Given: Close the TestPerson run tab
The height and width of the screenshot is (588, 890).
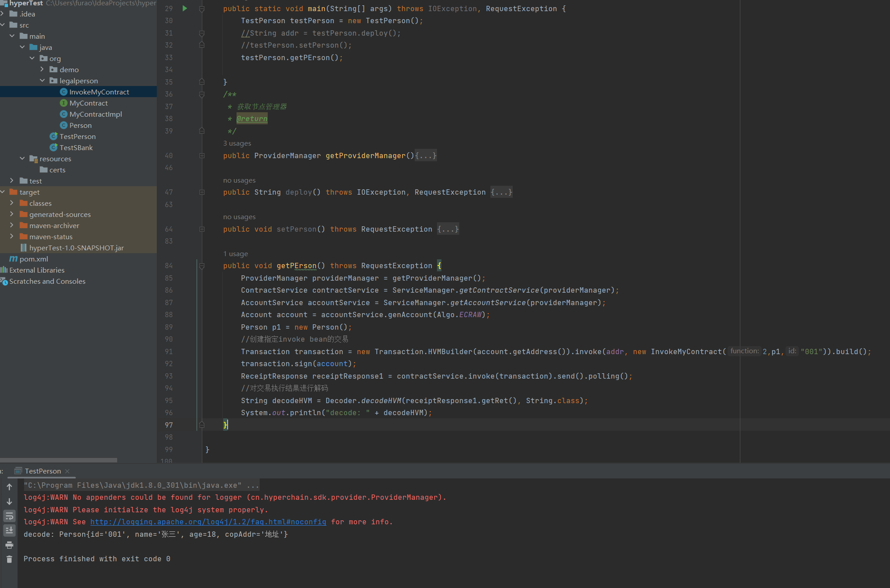Looking at the screenshot, I should click(67, 471).
